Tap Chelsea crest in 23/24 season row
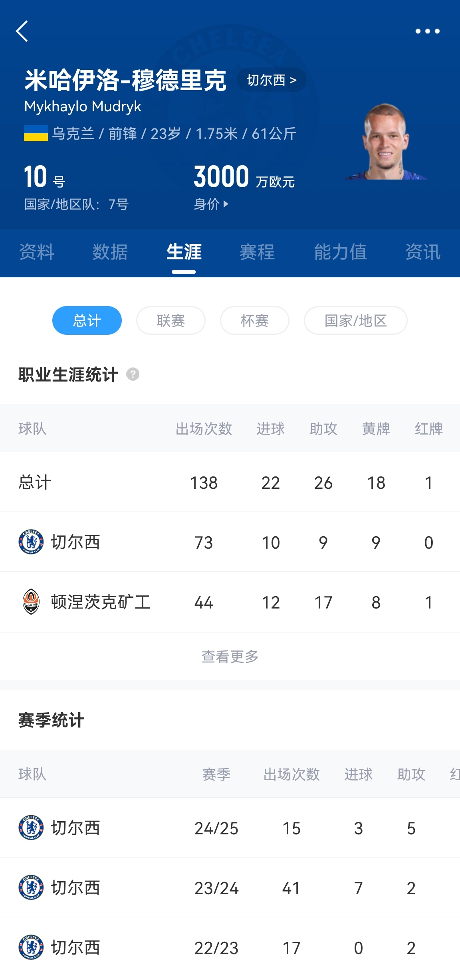Screen dimensions: 460x980 click(31, 887)
